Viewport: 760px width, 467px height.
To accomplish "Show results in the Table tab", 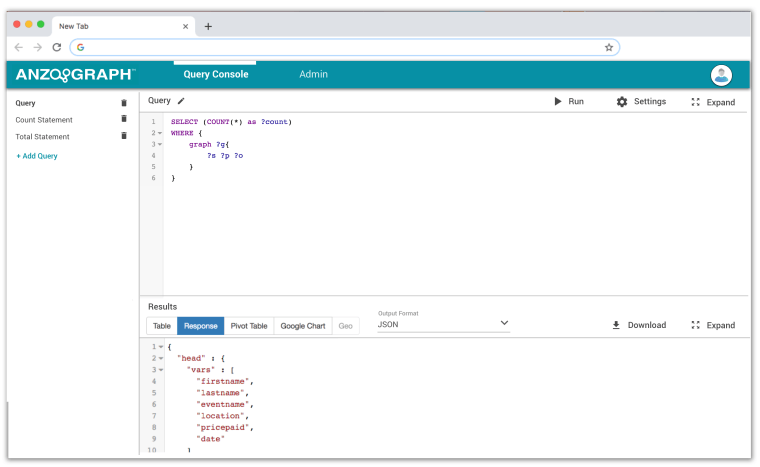I will pyautogui.click(x=162, y=326).
